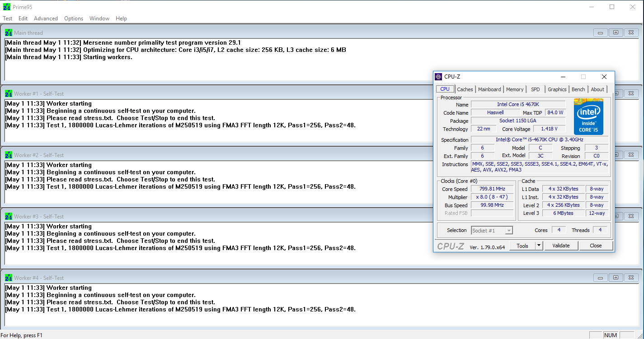The width and height of the screenshot is (644, 339).
Task: Open the Help menu
Action: coord(121,19)
